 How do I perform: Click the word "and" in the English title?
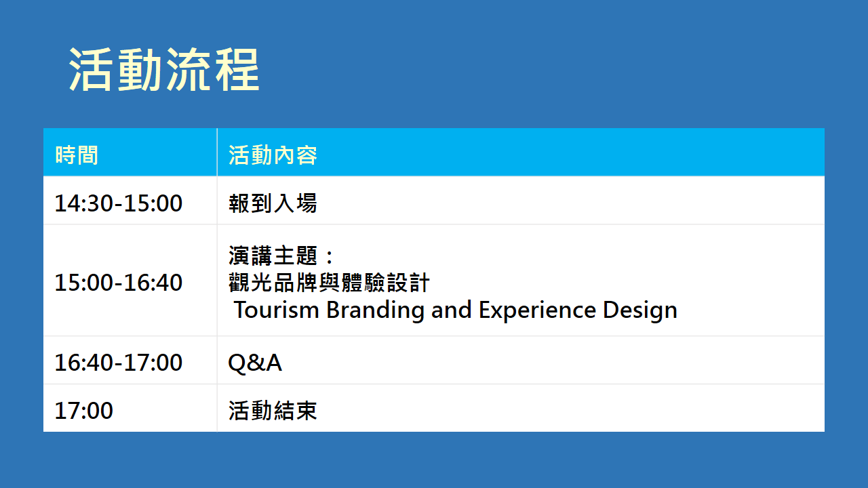point(452,310)
